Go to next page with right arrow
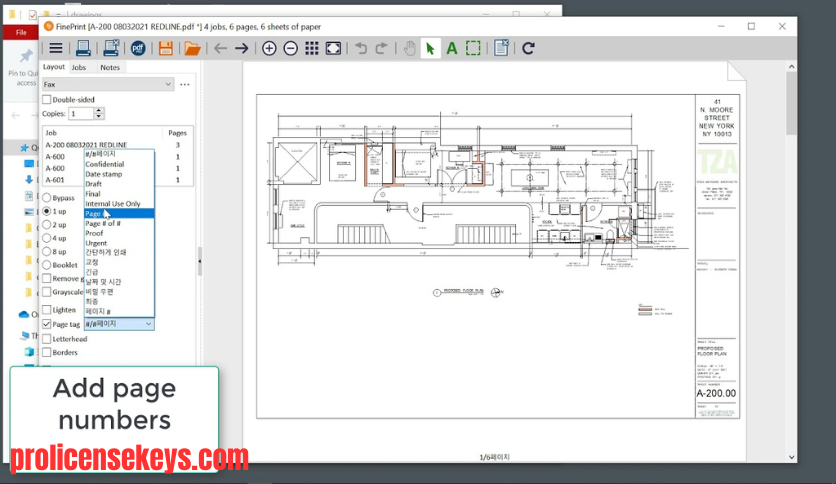Screen dimensions: 836x484 pyautogui.click(x=242, y=49)
